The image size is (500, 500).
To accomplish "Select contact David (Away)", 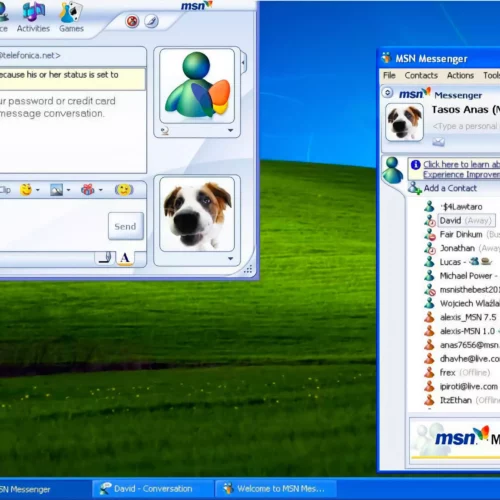I will (466, 221).
